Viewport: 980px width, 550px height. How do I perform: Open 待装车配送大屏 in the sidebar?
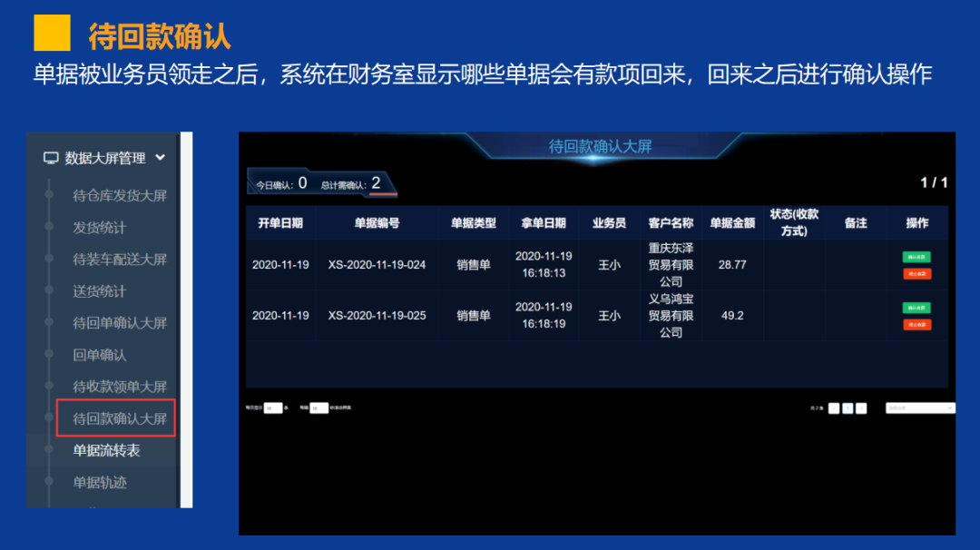pos(120,260)
